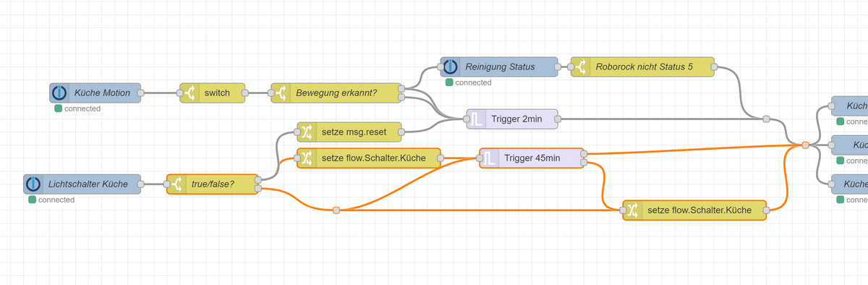Select Lichtschalter Küche node icon
The width and height of the screenshot is (868, 285).
click(x=34, y=184)
